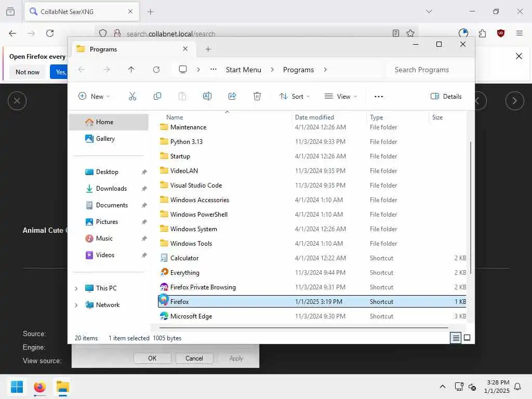Switch to details list view in status bar
The height and width of the screenshot is (399, 532).
point(456,338)
